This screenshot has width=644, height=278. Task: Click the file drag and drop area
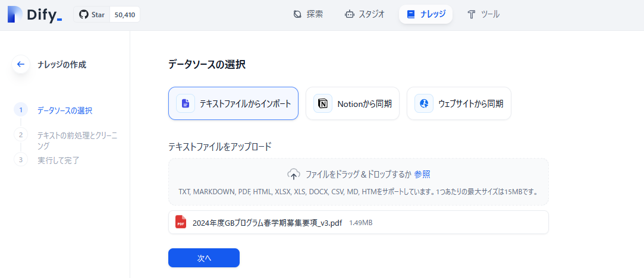358,182
